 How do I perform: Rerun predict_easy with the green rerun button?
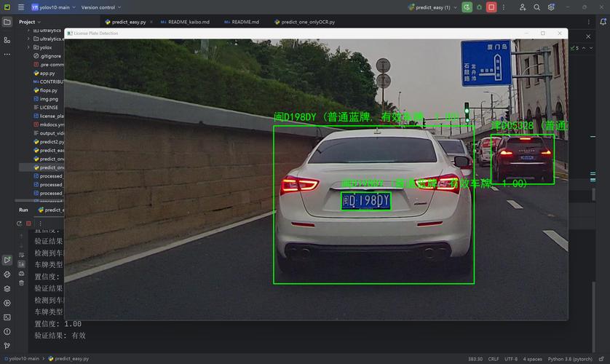coord(467,7)
